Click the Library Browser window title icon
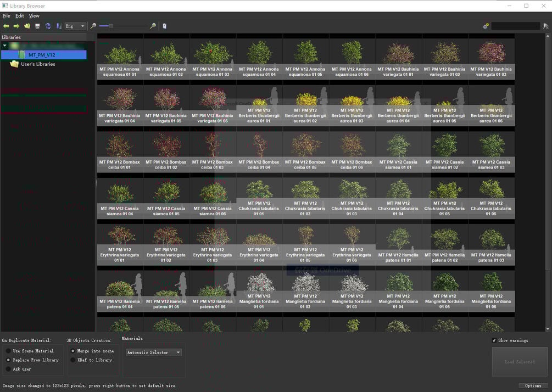The image size is (552, 392). click(x=5, y=5)
